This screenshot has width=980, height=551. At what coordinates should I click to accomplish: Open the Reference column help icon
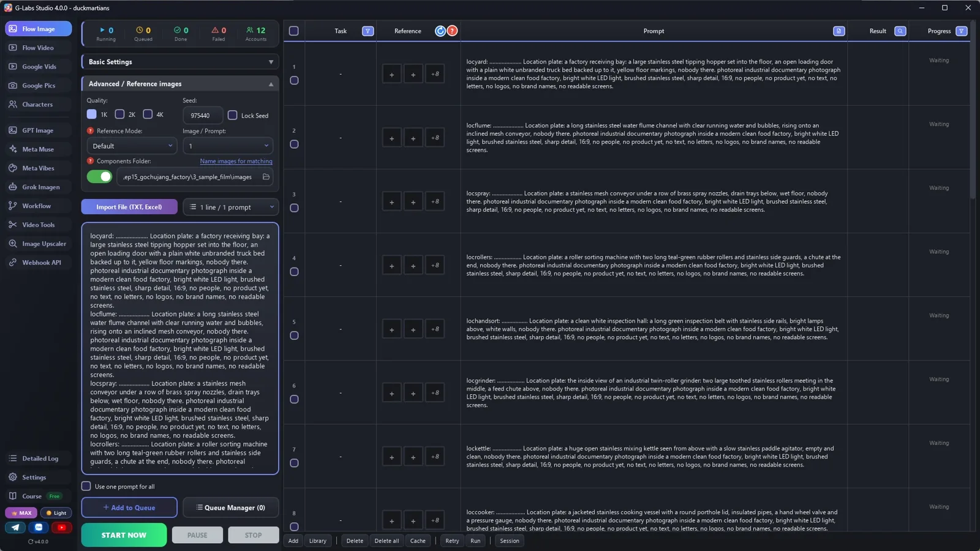452,31
